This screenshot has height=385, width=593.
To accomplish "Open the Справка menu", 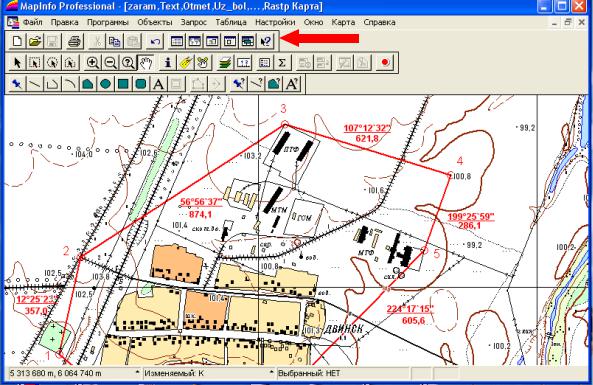I will point(379,22).
